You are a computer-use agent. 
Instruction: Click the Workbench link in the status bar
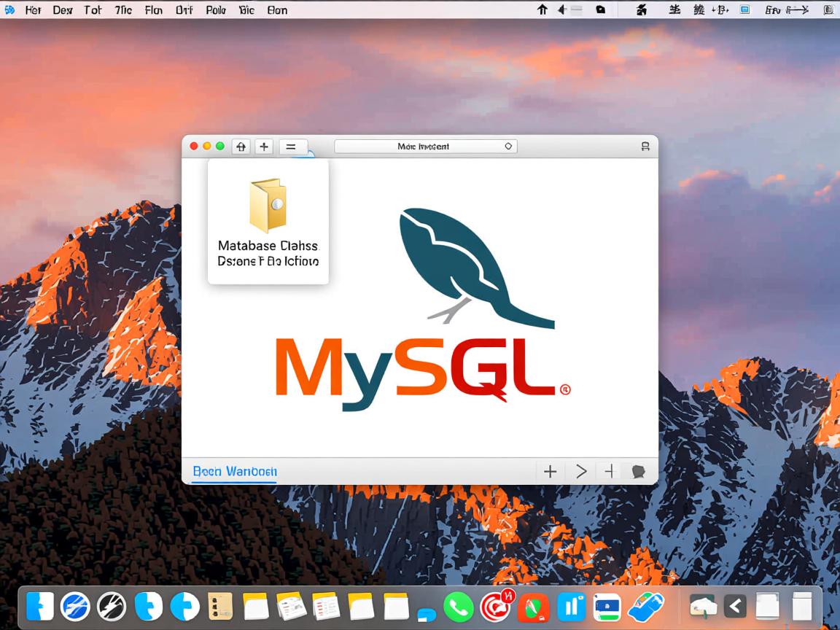(x=233, y=472)
